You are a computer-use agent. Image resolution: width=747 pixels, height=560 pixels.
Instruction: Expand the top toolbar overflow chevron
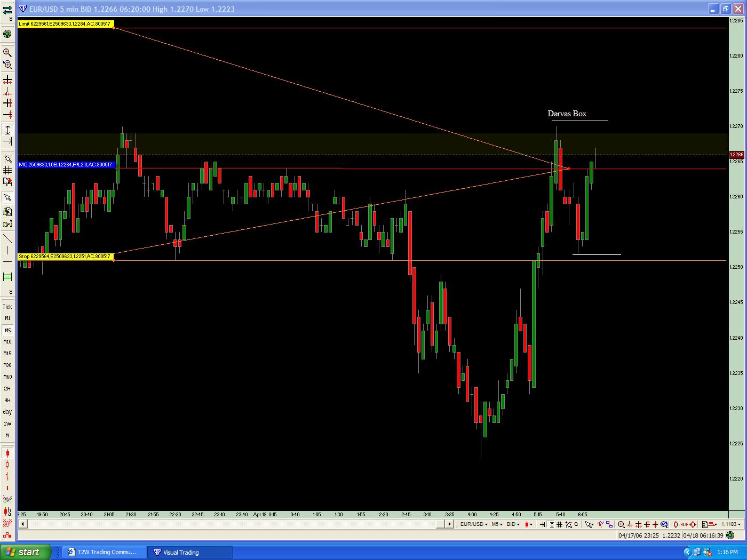(x=11, y=19)
